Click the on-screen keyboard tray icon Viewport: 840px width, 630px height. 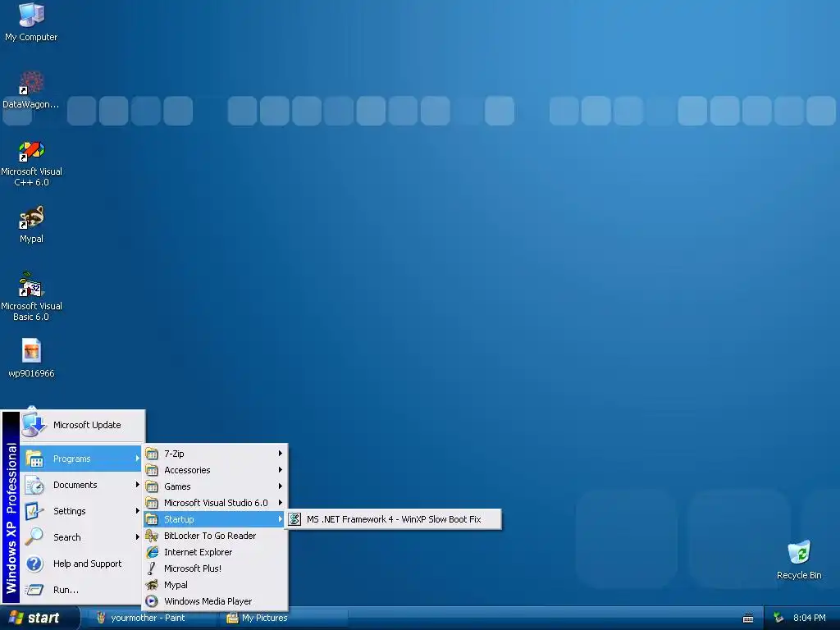coord(748,619)
